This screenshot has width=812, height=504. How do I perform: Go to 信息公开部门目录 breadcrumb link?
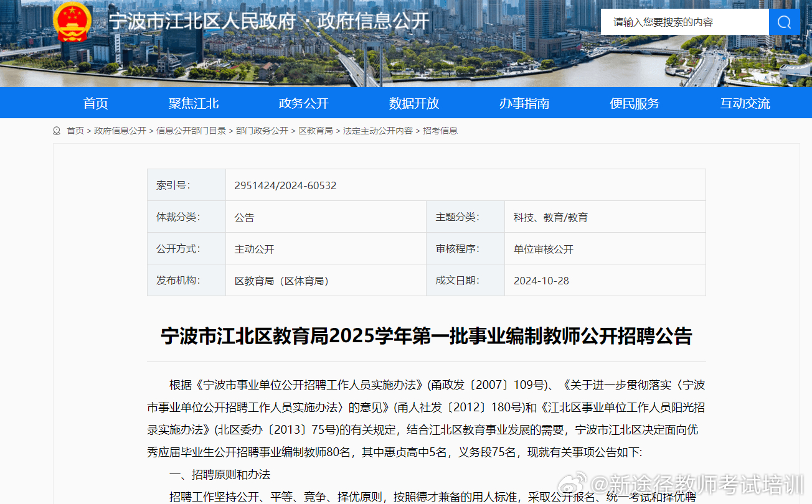click(x=191, y=131)
